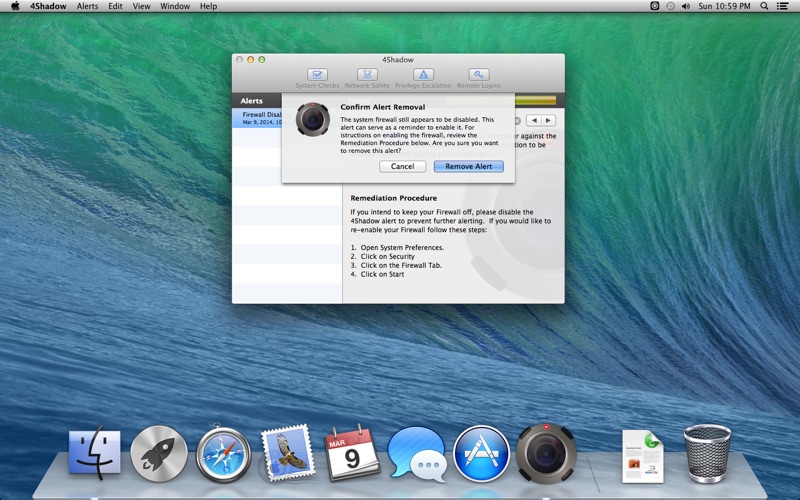
Task: Open the volume control in menu bar
Action: click(x=686, y=6)
